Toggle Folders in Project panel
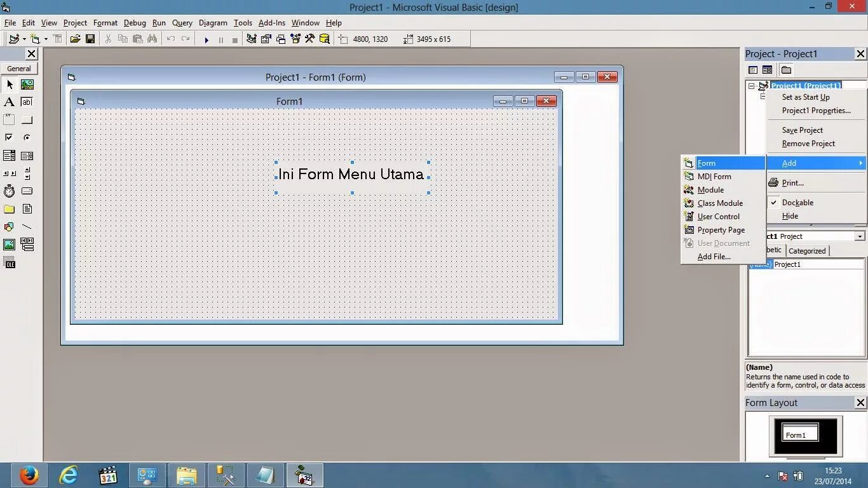868x488 pixels. (786, 70)
